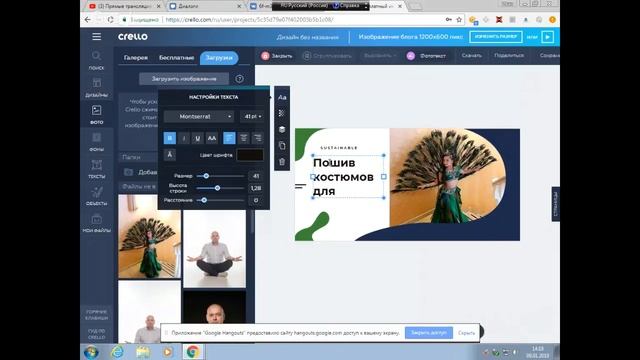
Task: Click the browser address bar URL
Action: pos(249,20)
